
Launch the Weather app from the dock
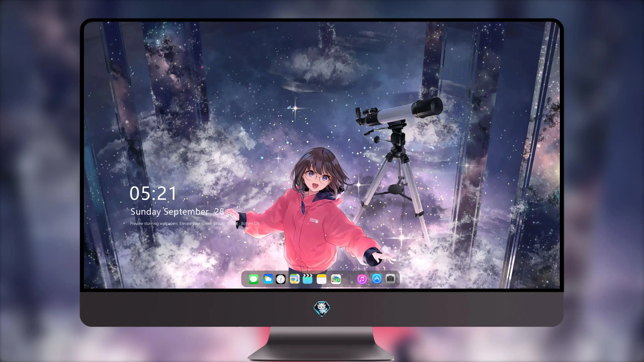click(x=268, y=279)
